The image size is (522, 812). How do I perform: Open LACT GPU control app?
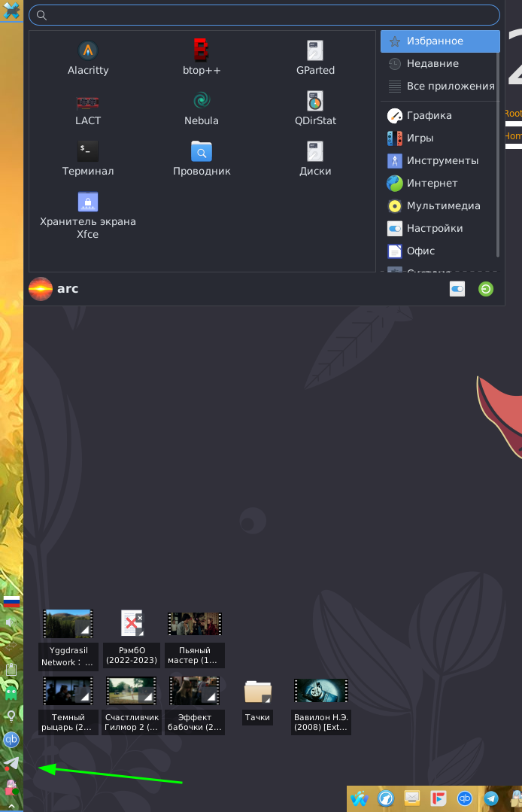tap(88, 109)
